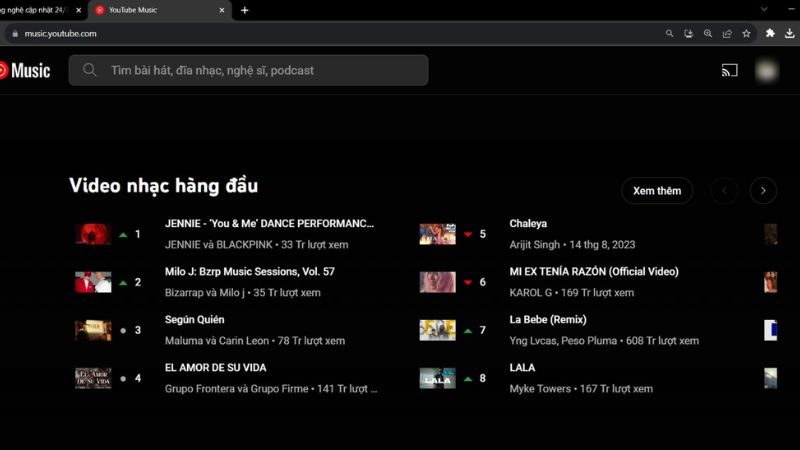Bookmark this page with the star icon

tap(746, 34)
